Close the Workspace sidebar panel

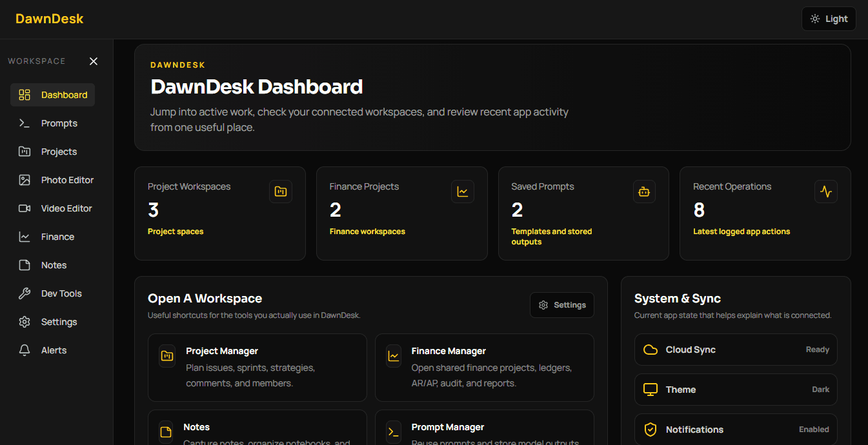tap(94, 61)
